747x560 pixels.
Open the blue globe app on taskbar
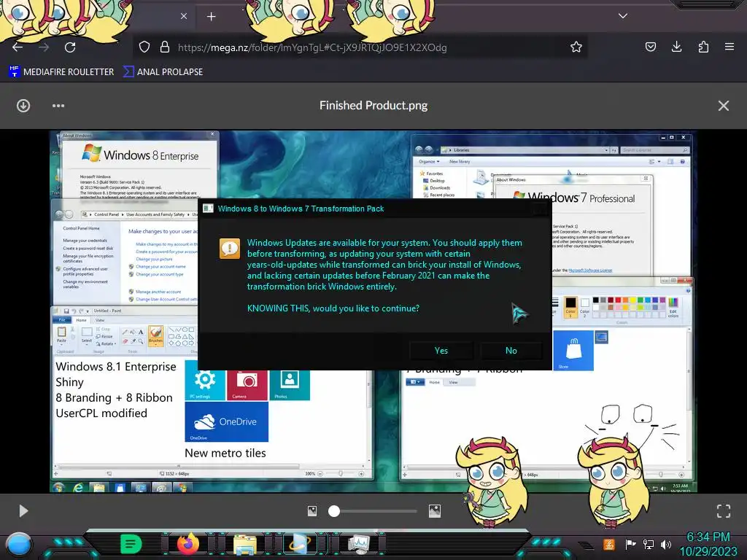tap(300, 544)
